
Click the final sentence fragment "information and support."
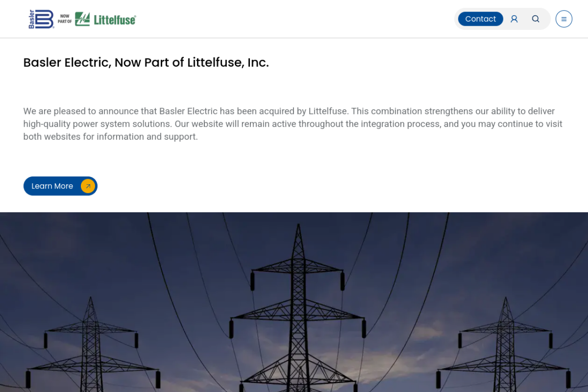pos(147,137)
